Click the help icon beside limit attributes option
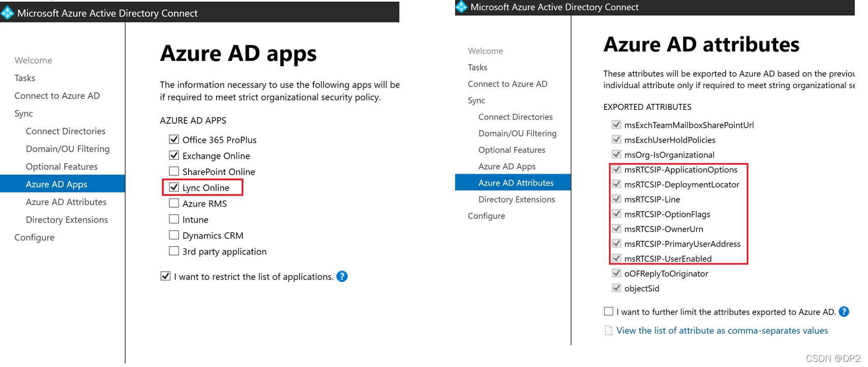This screenshot has height=367, width=868. 844,312
